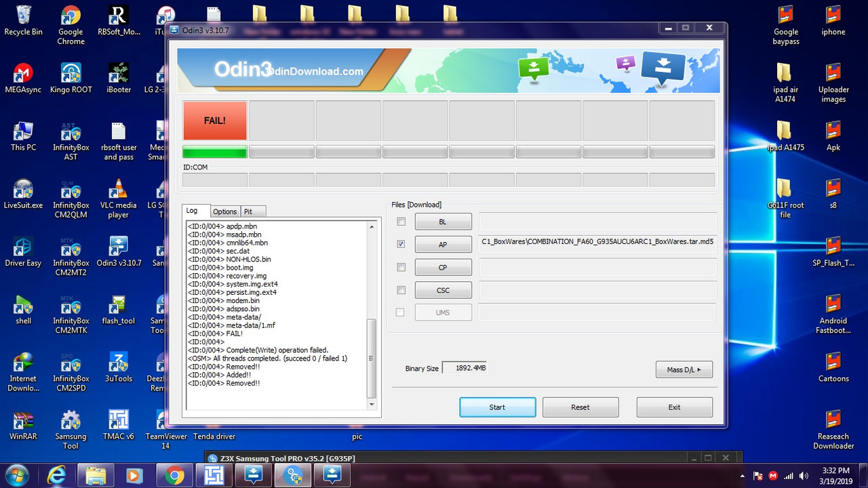
Task: Open the flash_tool desktop icon
Action: click(119, 310)
